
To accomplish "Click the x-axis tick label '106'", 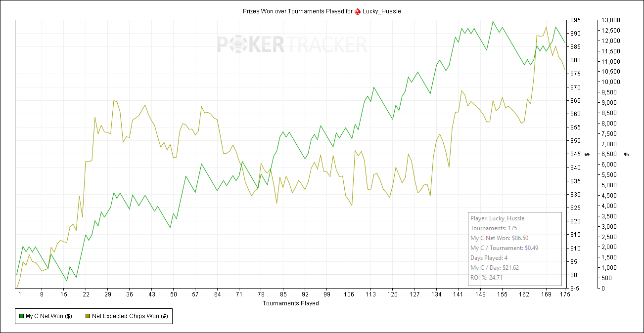I will [x=349, y=294].
